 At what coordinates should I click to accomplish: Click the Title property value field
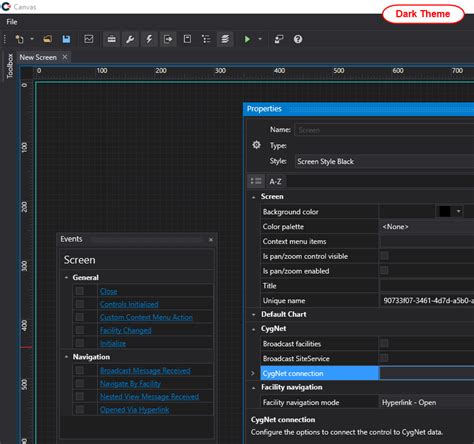click(427, 286)
